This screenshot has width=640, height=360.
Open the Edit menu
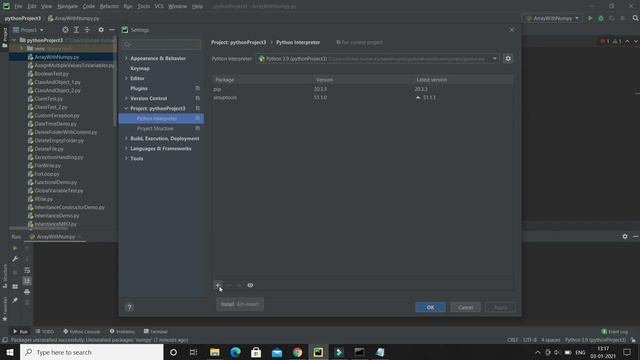pyautogui.click(x=32, y=6)
